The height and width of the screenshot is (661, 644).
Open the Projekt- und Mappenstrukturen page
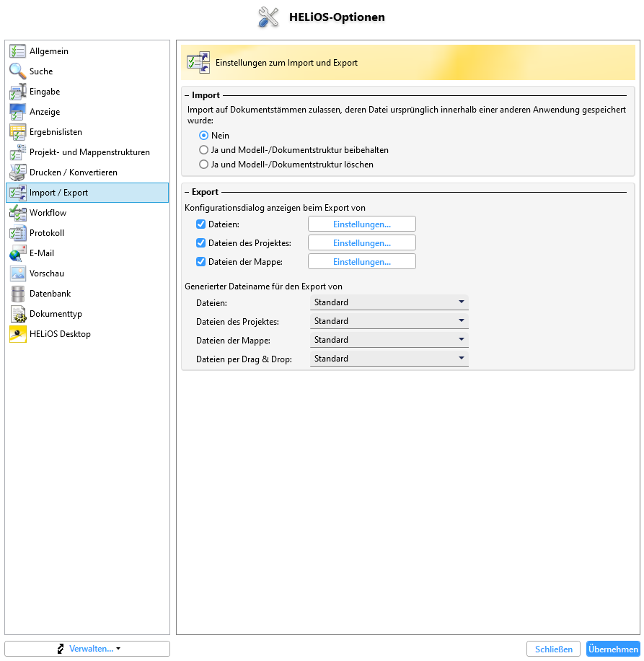(87, 152)
